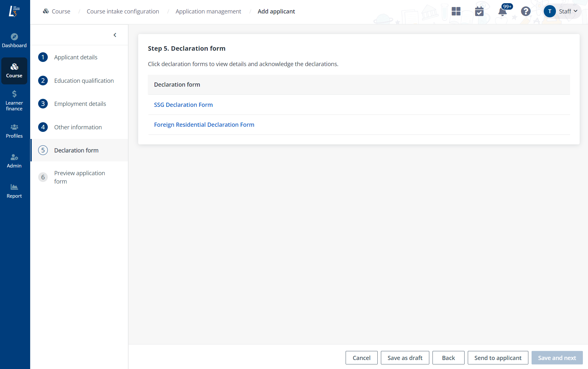Open the SSG Declaration Form link
The height and width of the screenshot is (369, 588).
coord(183,105)
